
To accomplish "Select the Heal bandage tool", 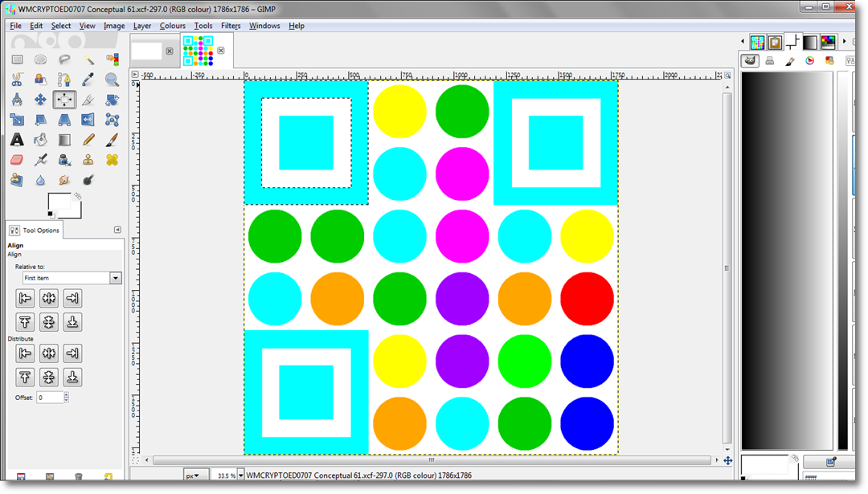I will [113, 160].
